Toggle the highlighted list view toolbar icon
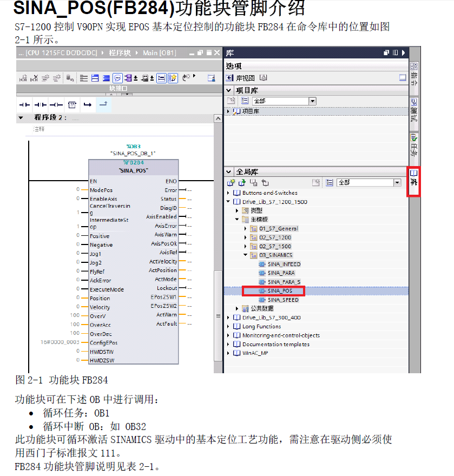454x476 pixels. pyautogui.click(x=161, y=78)
